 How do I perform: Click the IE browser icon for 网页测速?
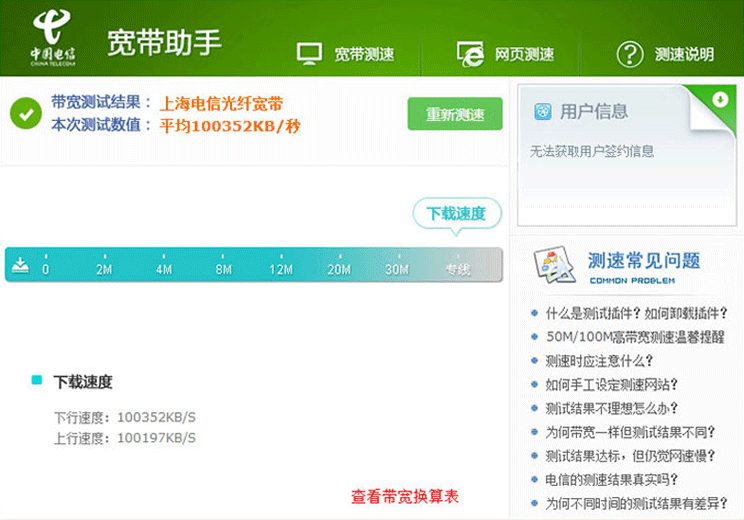pyautogui.click(x=470, y=54)
